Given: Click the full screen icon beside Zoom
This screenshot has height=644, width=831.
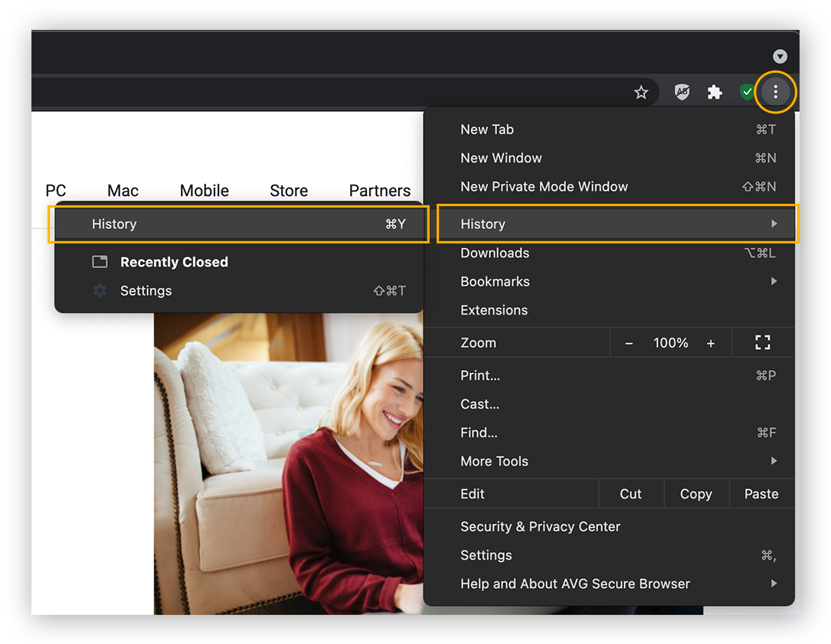Looking at the screenshot, I should click(763, 342).
